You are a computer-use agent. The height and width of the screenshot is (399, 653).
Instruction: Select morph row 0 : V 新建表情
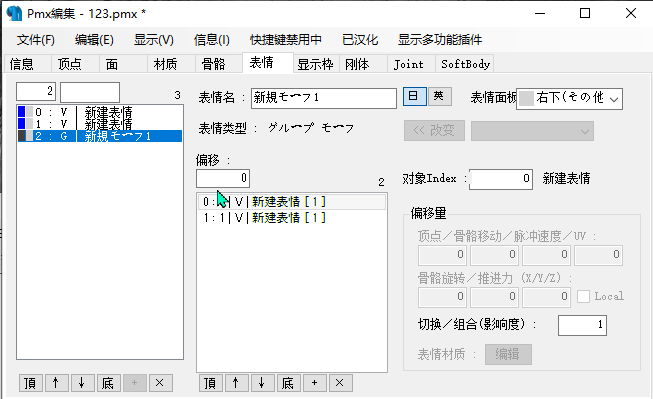[100, 112]
